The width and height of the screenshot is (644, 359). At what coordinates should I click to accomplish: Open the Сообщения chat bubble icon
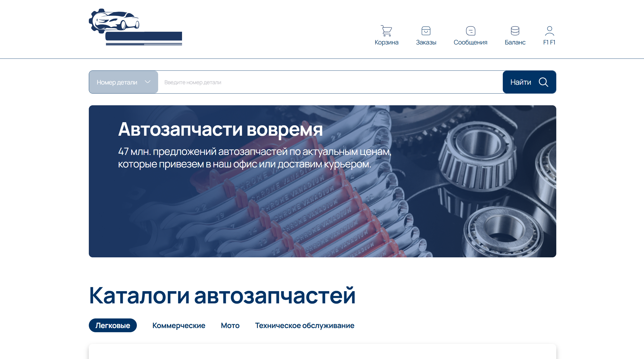471,31
